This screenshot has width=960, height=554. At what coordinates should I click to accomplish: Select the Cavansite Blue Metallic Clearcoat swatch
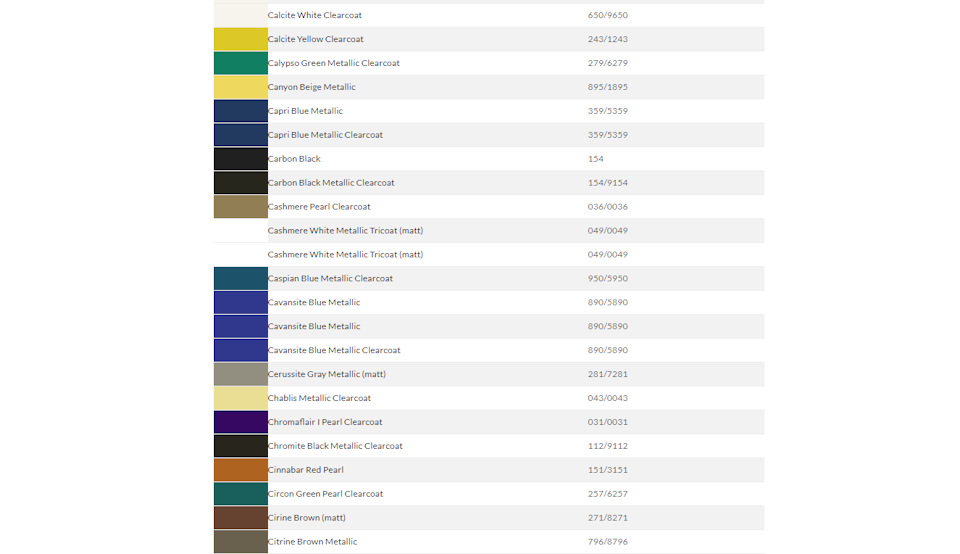241,350
